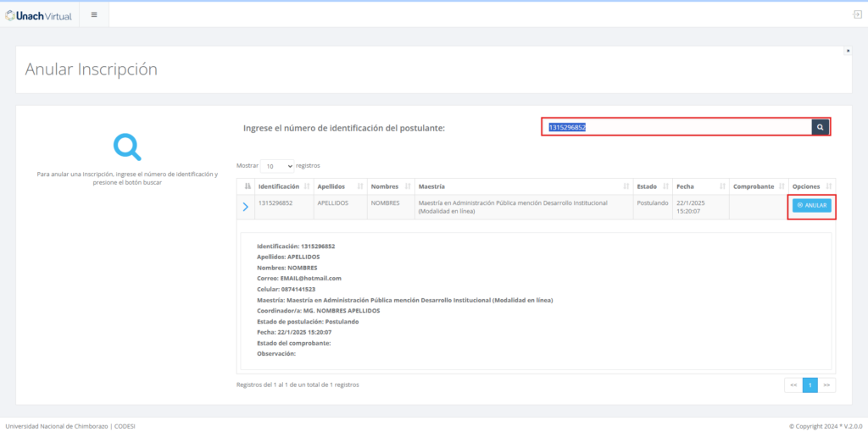Click the Unach Virtual logo
This screenshot has width=868, height=432.
39,14
